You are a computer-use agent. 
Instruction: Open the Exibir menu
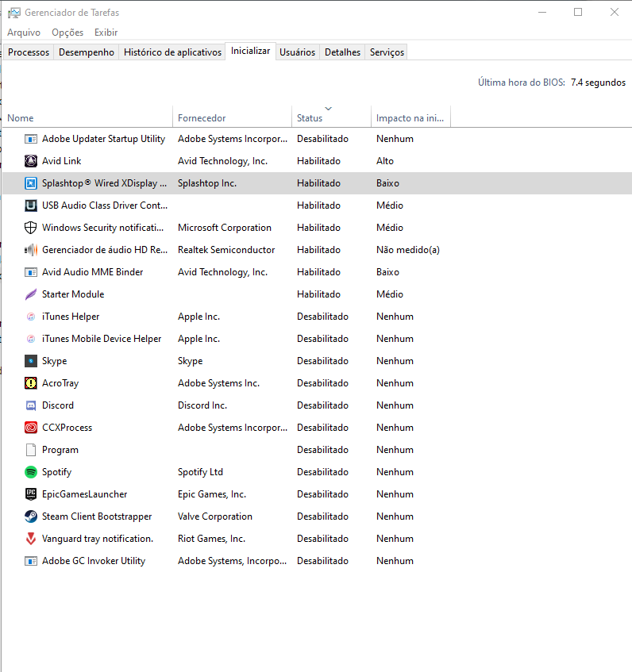pos(106,33)
